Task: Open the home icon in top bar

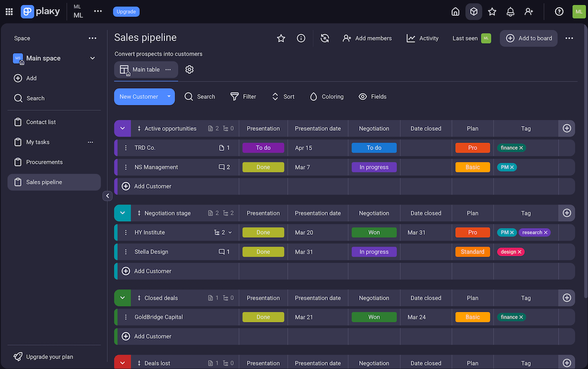Action: tap(455, 12)
